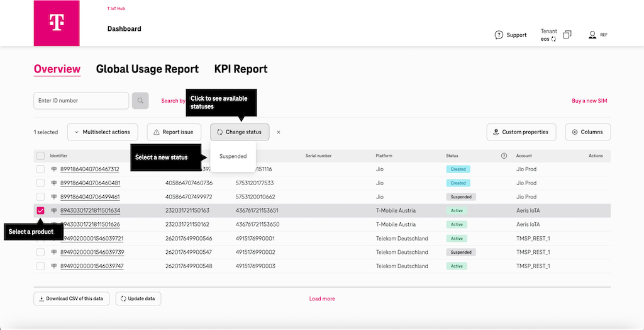The image size is (644, 330).
Task: Click the Platform column header
Action: tap(384, 156)
